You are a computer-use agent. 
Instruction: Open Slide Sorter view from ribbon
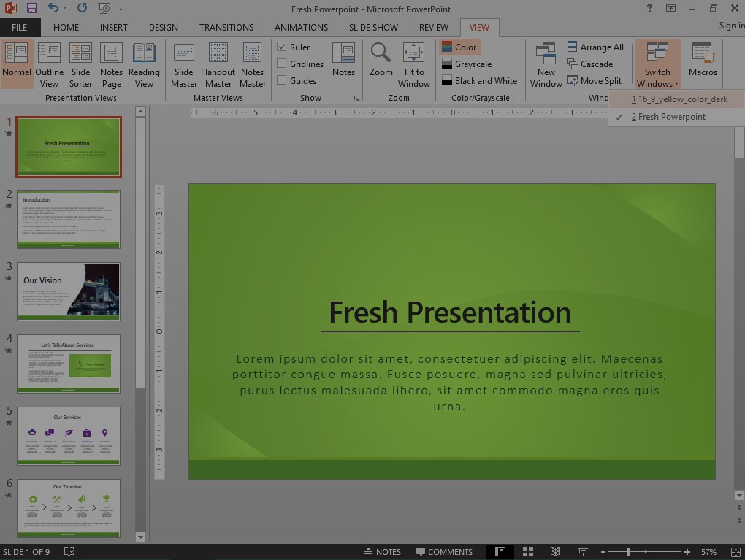pos(80,64)
